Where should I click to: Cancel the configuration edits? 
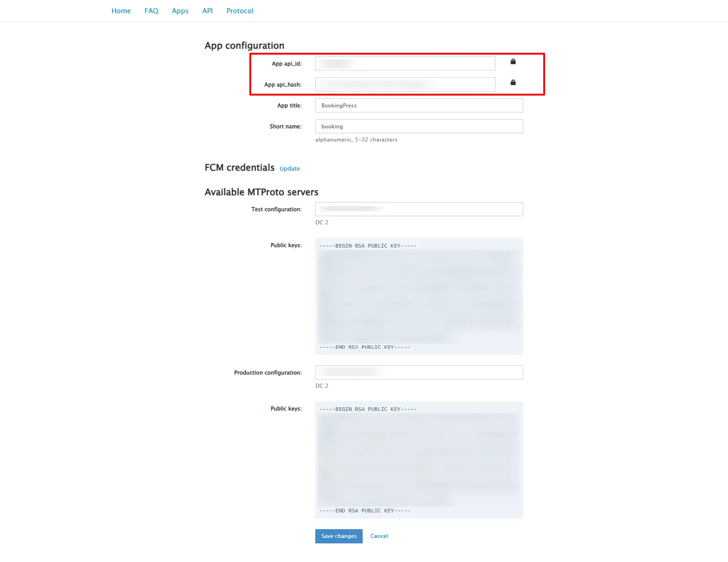(x=379, y=536)
